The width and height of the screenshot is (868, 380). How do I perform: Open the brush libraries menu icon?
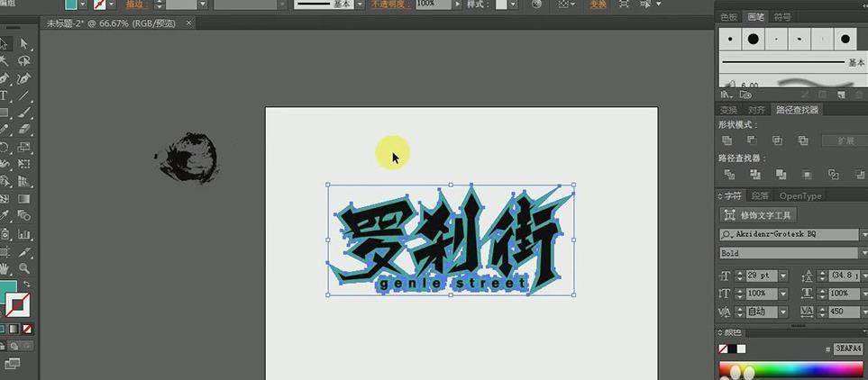726,94
